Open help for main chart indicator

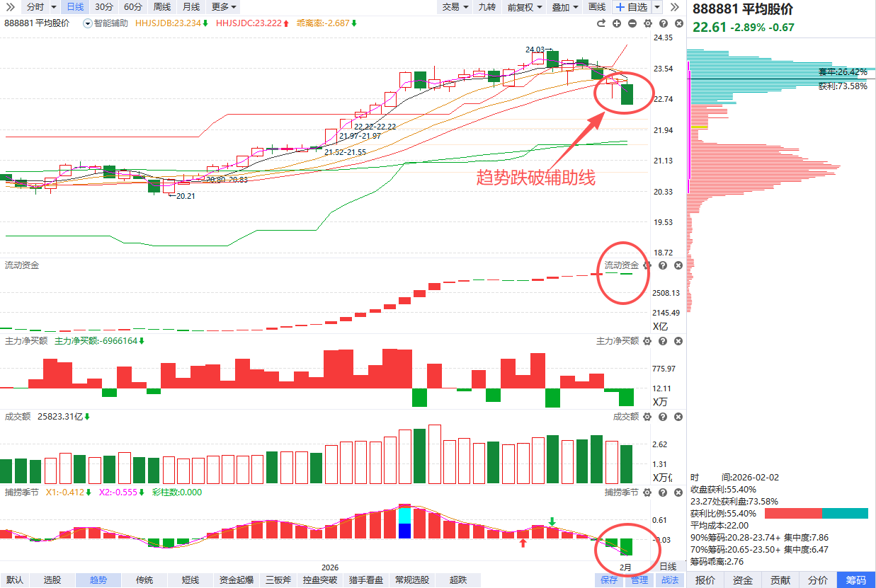click(x=663, y=23)
